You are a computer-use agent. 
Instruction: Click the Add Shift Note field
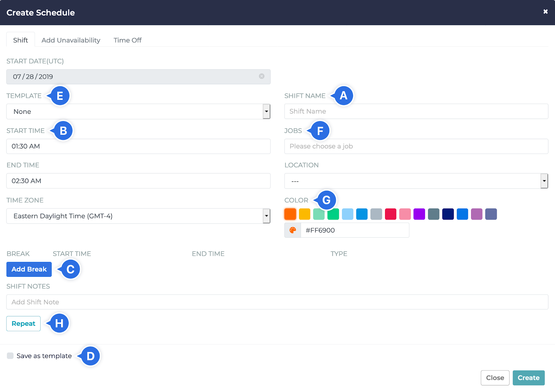click(x=277, y=302)
